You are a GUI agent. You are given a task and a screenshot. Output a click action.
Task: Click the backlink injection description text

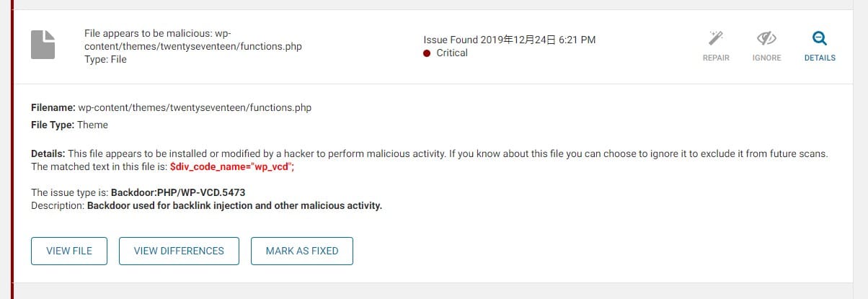click(x=234, y=205)
